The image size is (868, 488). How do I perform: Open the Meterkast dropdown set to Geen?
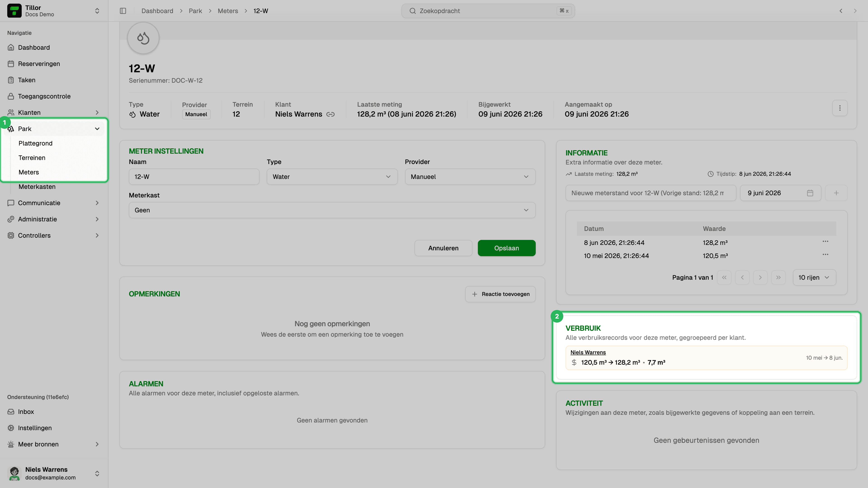332,210
